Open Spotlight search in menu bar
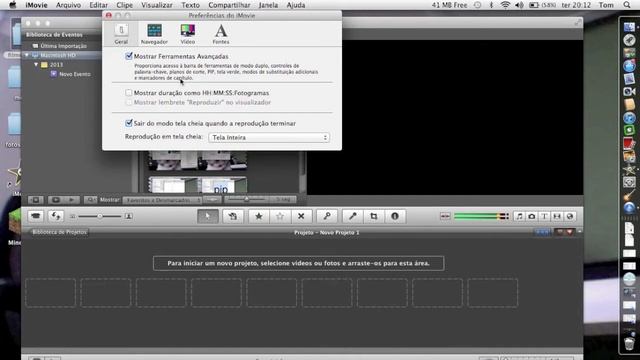Image resolution: width=640 pixels, height=360 pixels. 627,5
